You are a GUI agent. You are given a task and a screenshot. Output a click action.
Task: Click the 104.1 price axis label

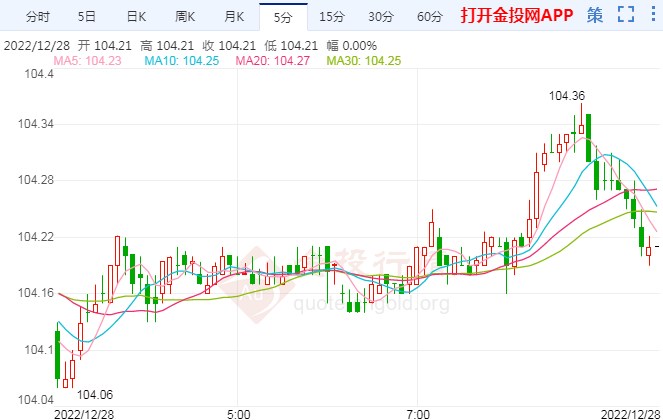tap(39, 349)
